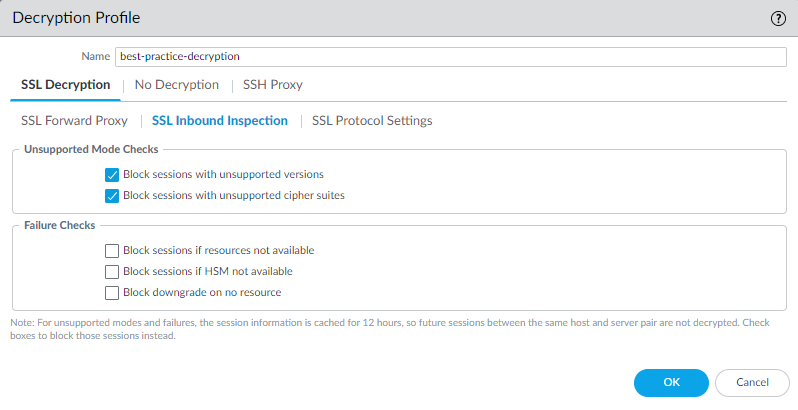This screenshot has width=798, height=410.
Task: Click the Decryption Profile dialog title
Action: pos(76,18)
